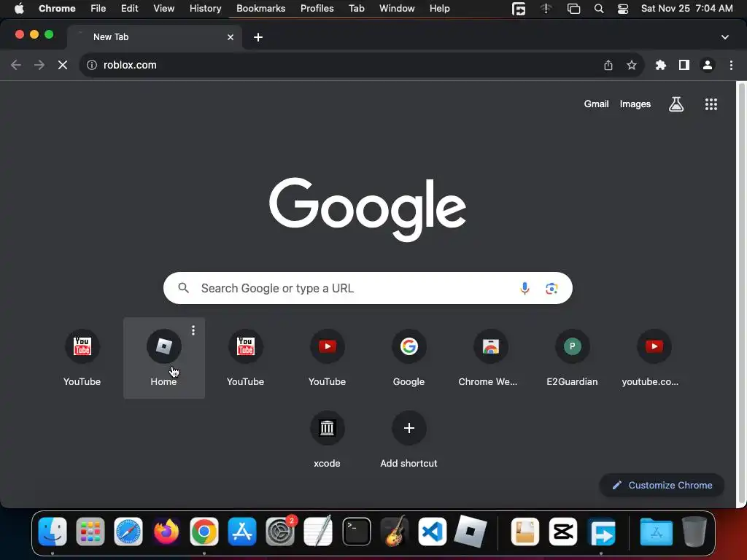
Task: Click the roblox.com address bar
Action: tap(362, 65)
